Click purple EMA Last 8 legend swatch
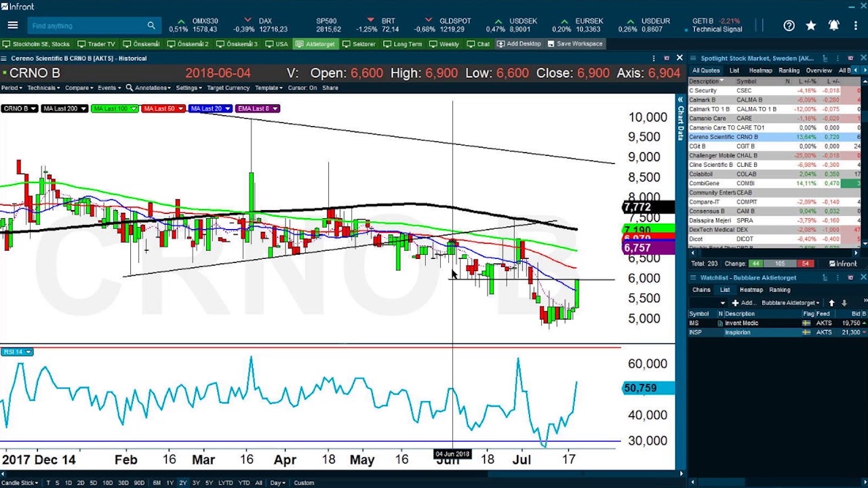Screen dimensions: 868x488 click(x=257, y=108)
